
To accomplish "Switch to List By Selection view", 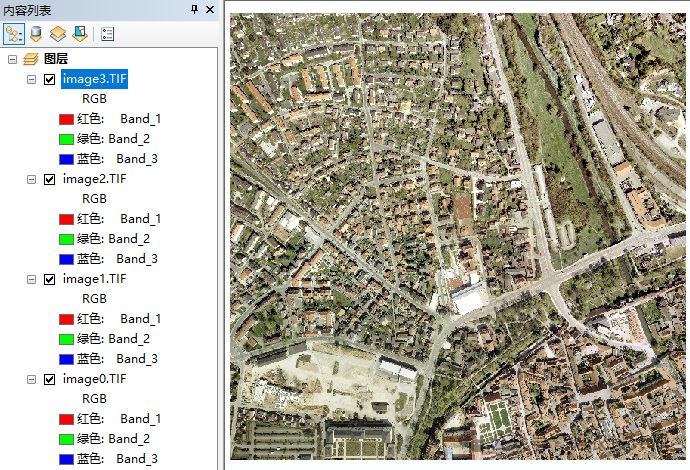I will (x=79, y=33).
